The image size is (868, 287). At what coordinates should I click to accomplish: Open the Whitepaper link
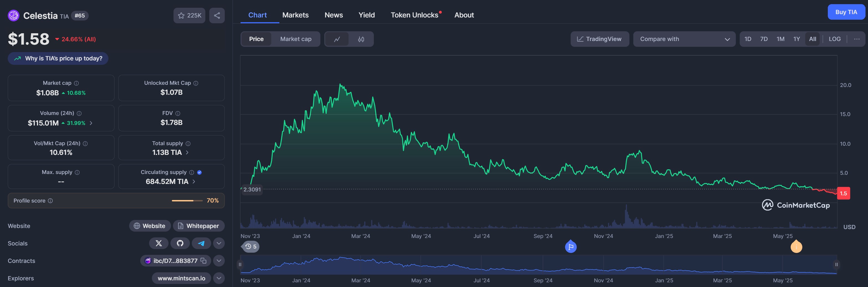point(199,226)
